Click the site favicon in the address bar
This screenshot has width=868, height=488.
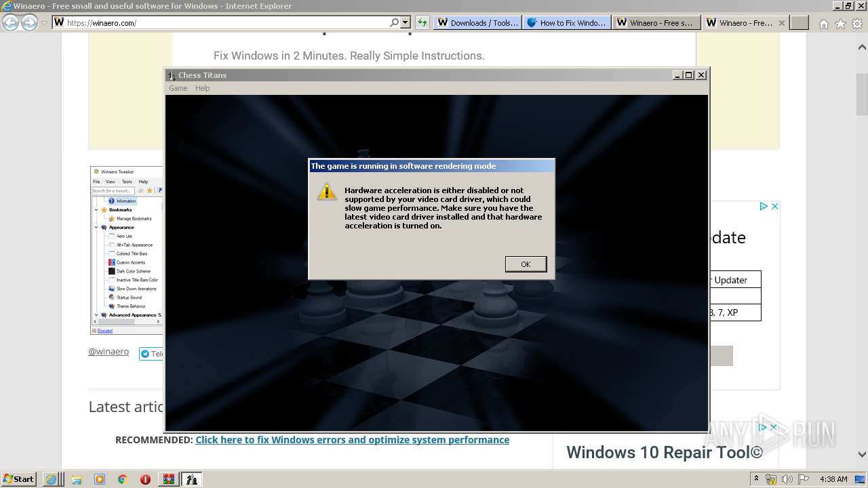[x=59, y=22]
